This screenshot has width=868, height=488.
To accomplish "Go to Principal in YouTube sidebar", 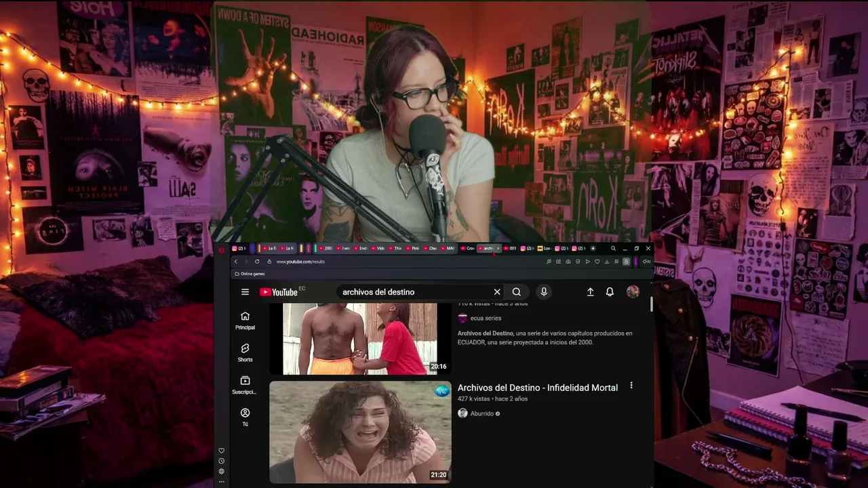I will [x=245, y=321].
